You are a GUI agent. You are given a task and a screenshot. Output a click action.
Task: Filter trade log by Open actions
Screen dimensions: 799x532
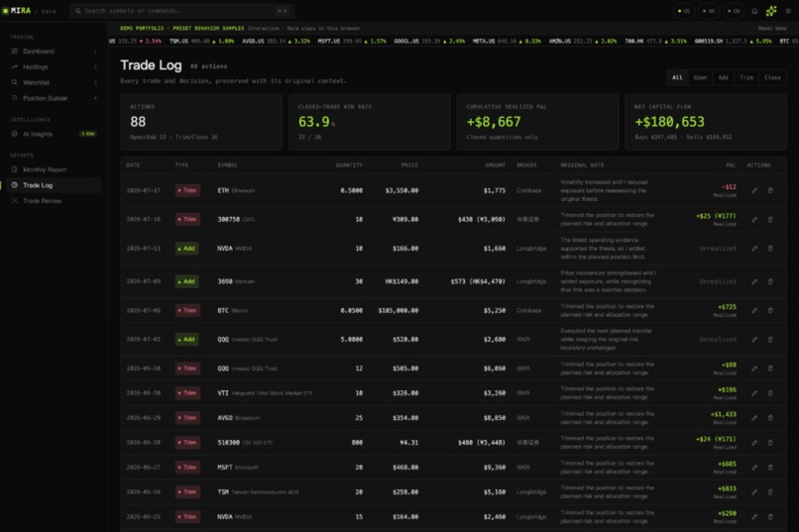(700, 77)
